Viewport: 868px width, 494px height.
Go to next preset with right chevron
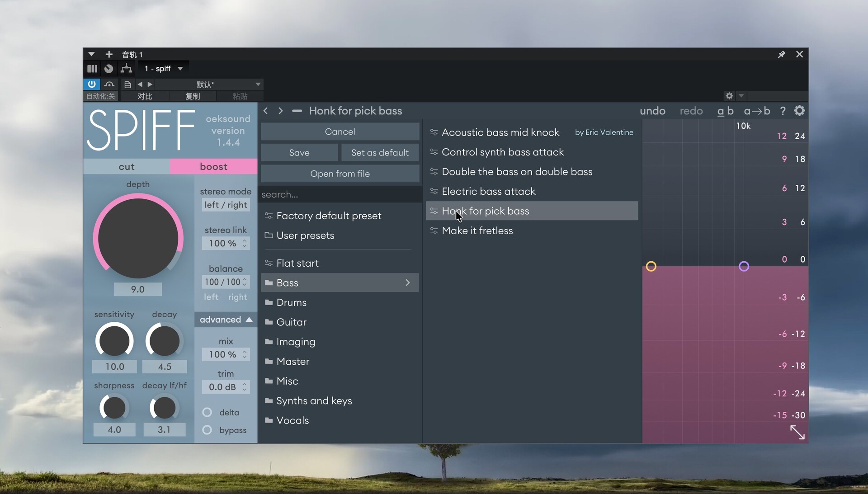(x=281, y=111)
